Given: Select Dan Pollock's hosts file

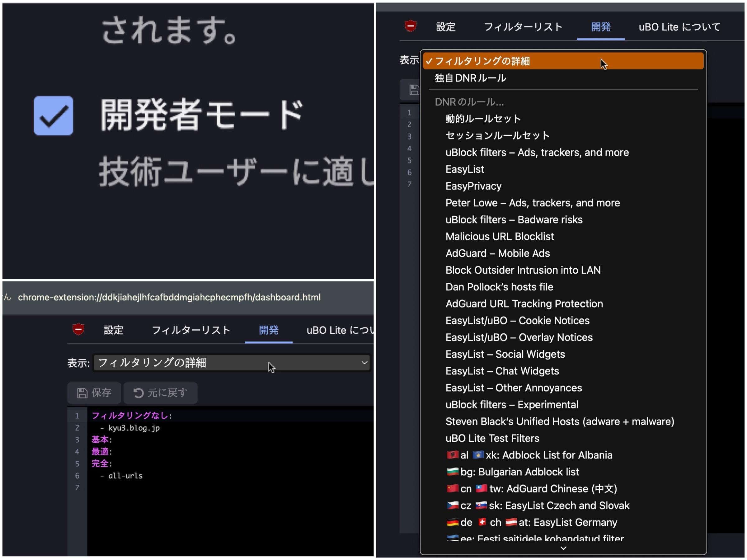Looking at the screenshot, I should 563,287.
